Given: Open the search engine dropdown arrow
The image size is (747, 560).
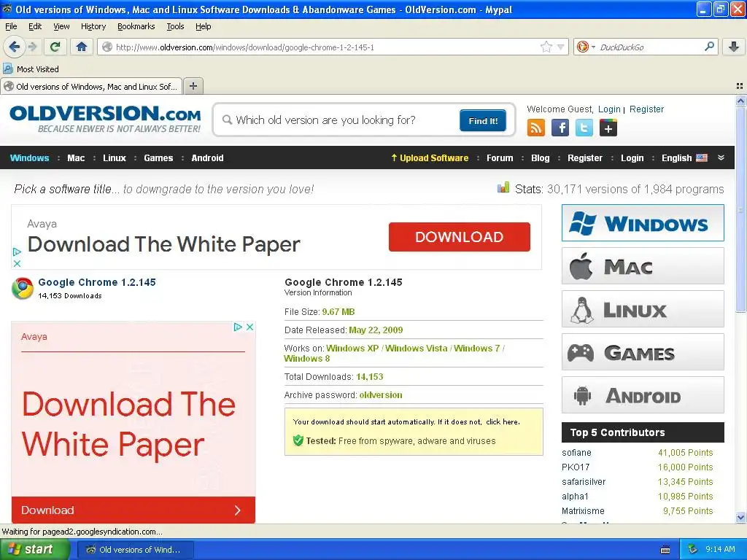Looking at the screenshot, I should 593,47.
